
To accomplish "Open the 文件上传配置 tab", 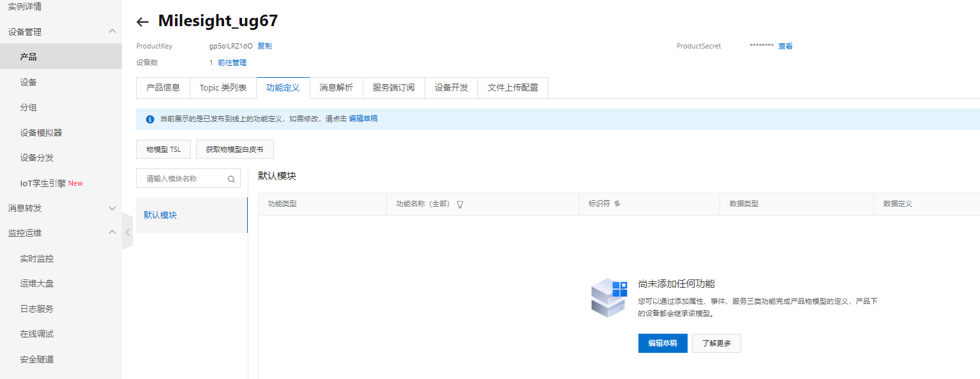I will pyautogui.click(x=513, y=88).
